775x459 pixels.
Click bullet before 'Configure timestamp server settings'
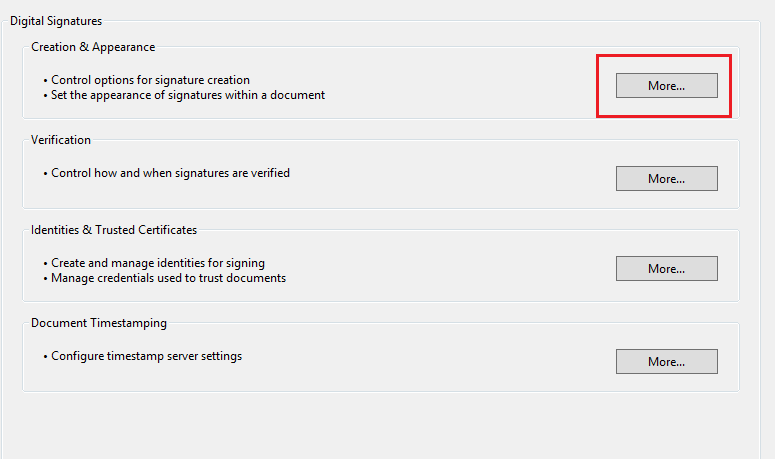point(46,357)
